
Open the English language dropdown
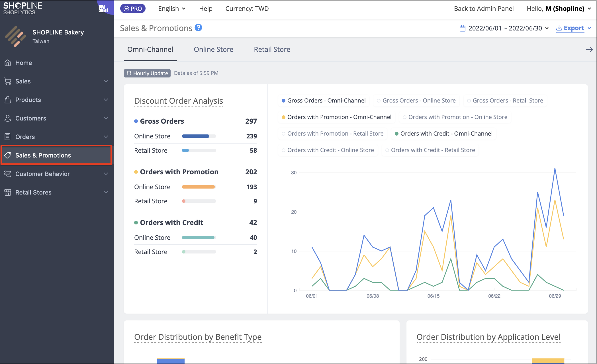[172, 9]
